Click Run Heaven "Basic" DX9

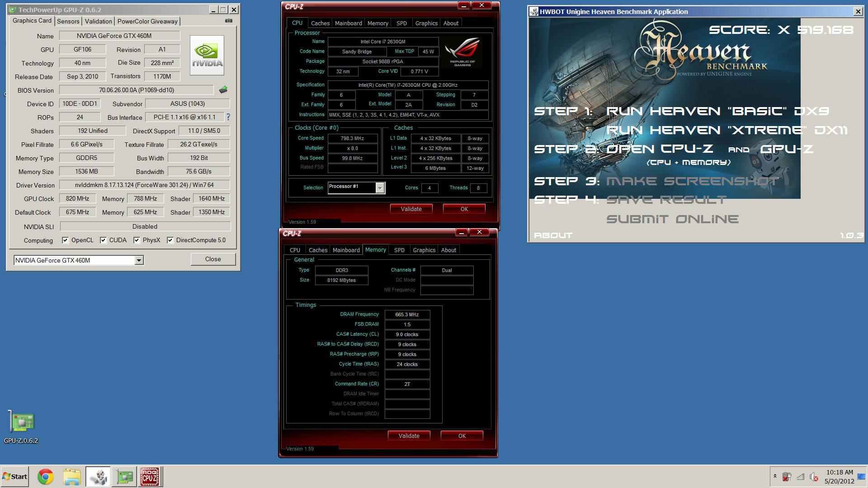[x=717, y=111]
